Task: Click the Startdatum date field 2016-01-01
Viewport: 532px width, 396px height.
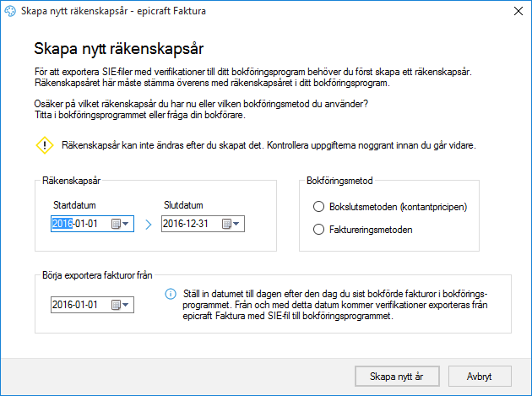Action: click(92, 224)
